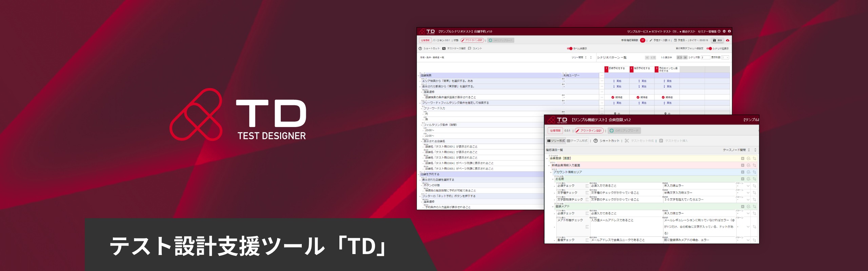Click the crop icon on the 文字種チェック row
This screenshot has height=271, width=868.
click(x=754, y=193)
